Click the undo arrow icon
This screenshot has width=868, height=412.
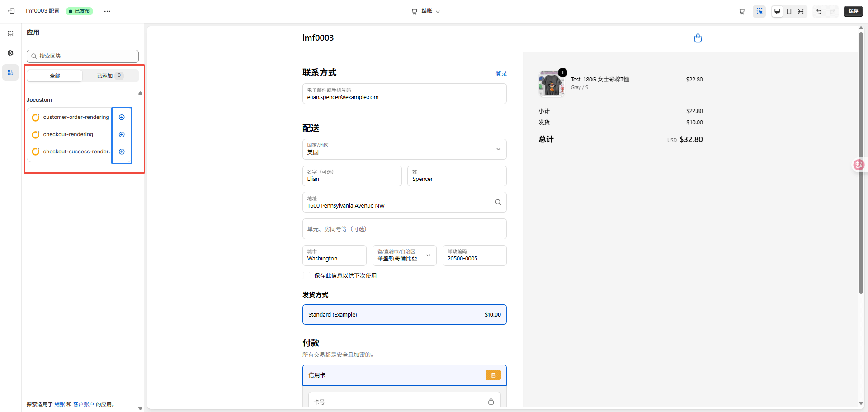pyautogui.click(x=819, y=11)
